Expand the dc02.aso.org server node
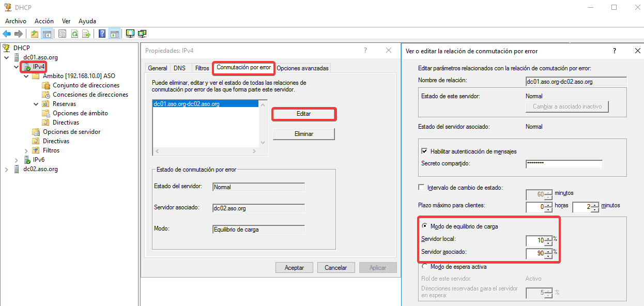Screen dimensions: 644x306 [x=7, y=170]
